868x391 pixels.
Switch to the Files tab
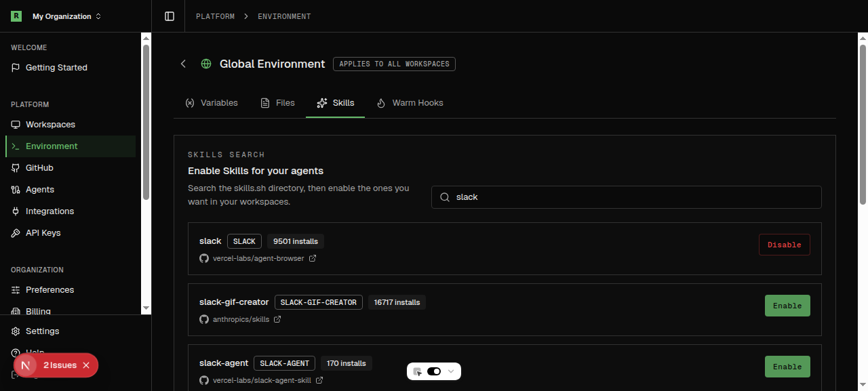point(277,103)
